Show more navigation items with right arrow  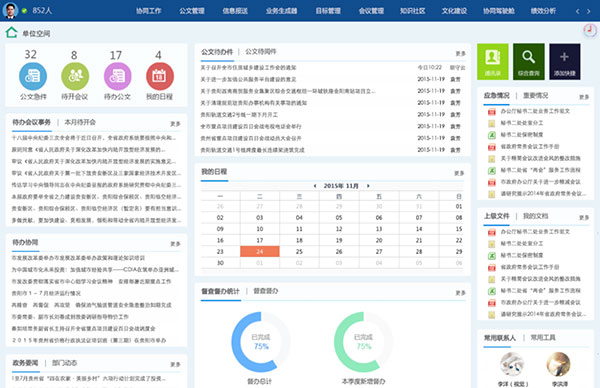pos(589,11)
